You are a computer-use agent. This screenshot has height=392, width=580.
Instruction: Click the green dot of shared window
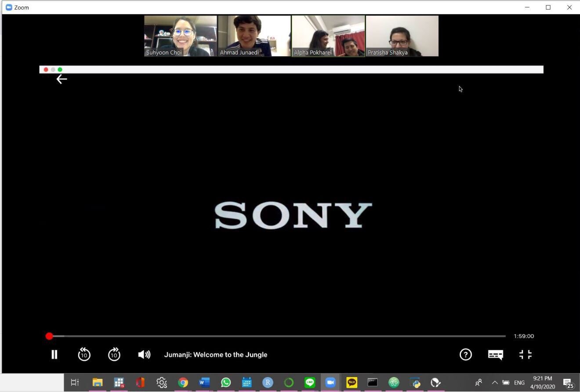(x=60, y=69)
